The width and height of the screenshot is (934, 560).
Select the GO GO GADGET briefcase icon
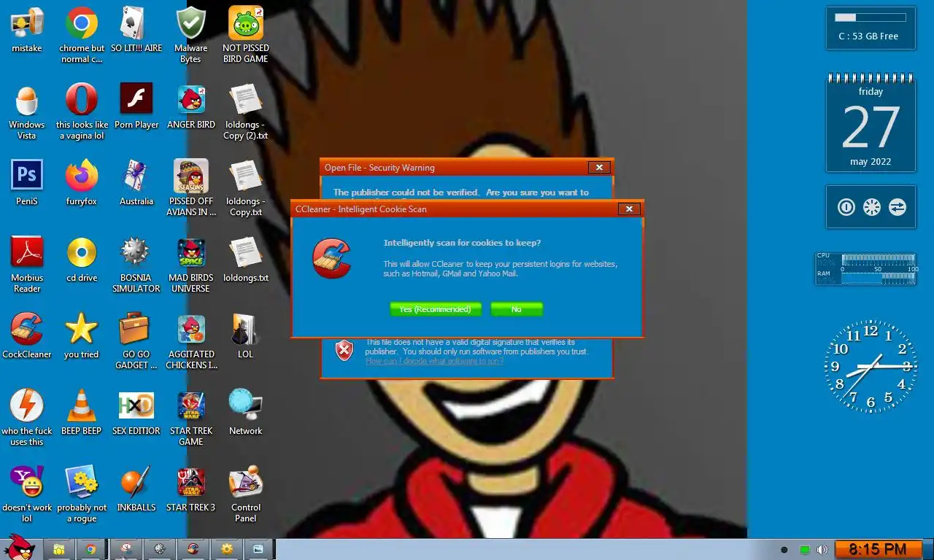click(x=136, y=341)
